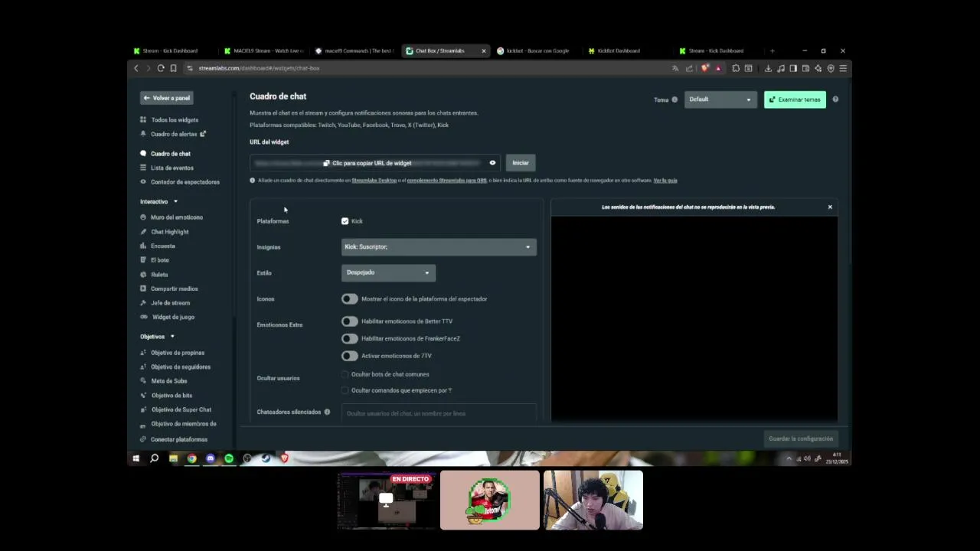980x551 pixels.
Task: Check Ocultar comandos que empiecen por !
Action: tap(345, 390)
